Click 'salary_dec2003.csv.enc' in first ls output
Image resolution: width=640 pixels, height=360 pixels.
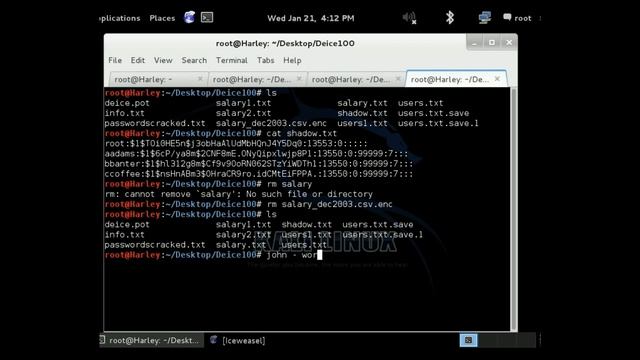click(x=271, y=123)
